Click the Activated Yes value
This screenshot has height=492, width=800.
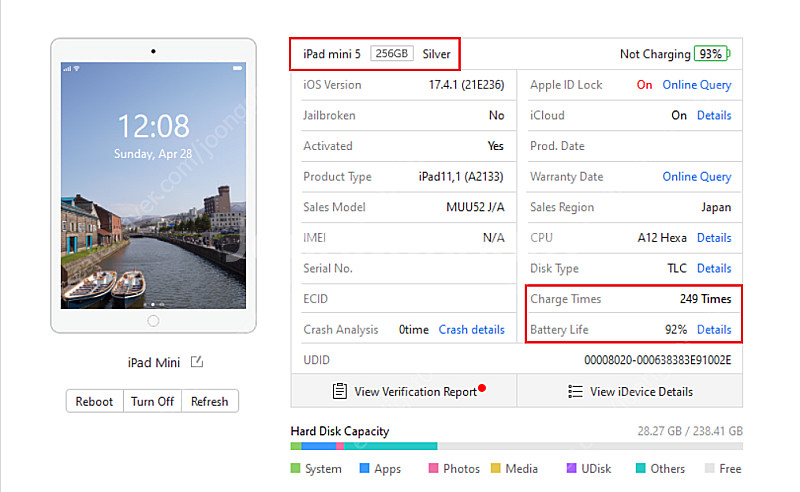(495, 146)
